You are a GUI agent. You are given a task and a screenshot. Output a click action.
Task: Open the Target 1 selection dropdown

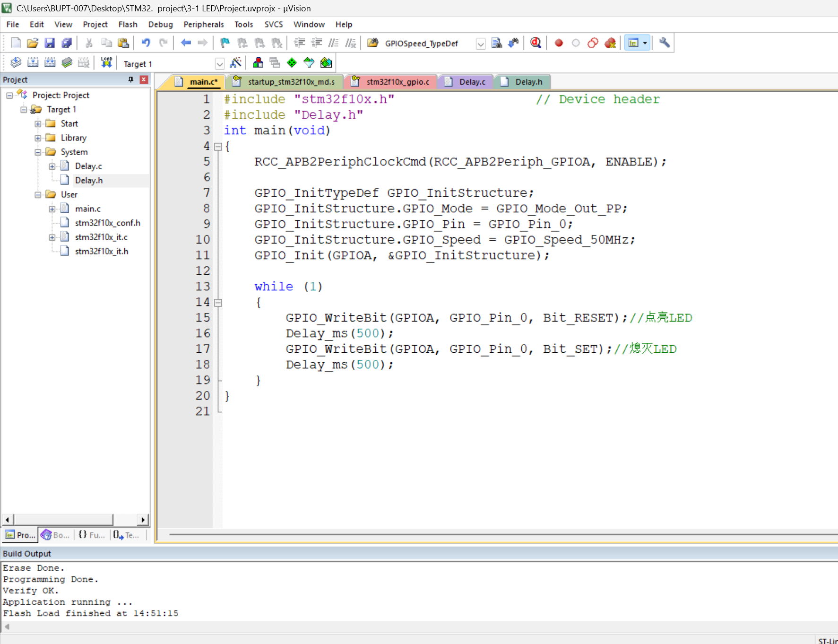coord(219,63)
